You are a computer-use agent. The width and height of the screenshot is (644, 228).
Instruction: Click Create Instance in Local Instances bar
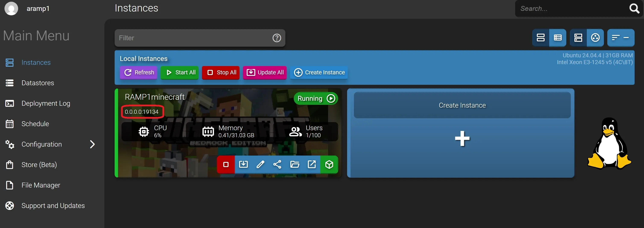(x=319, y=72)
